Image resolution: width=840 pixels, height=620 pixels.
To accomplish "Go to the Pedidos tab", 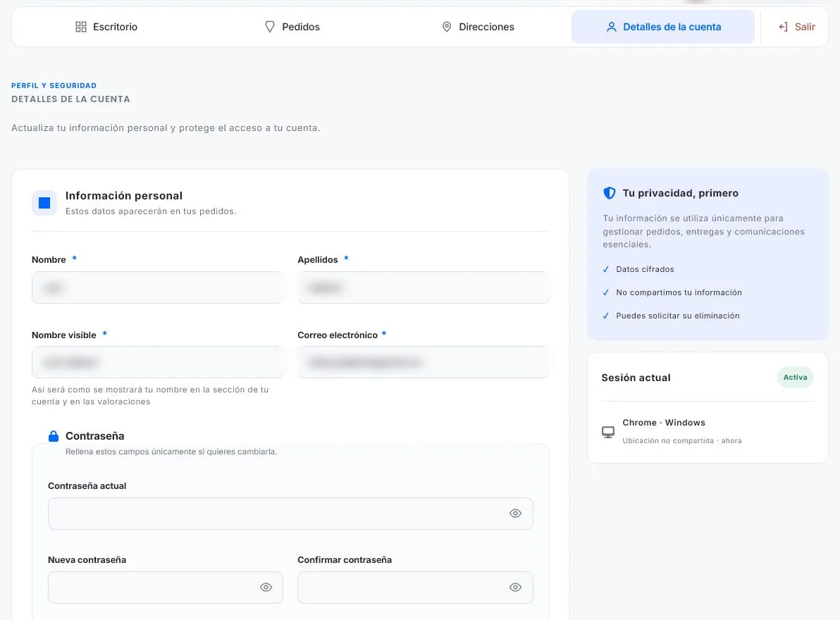I will tap(292, 27).
